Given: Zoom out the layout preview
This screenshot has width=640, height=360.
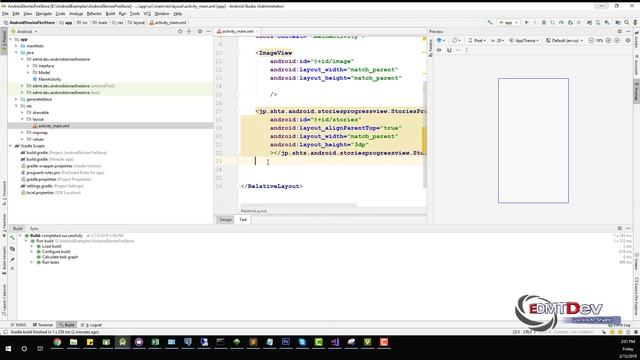Looking at the screenshot, I should pyautogui.click(x=591, y=40).
